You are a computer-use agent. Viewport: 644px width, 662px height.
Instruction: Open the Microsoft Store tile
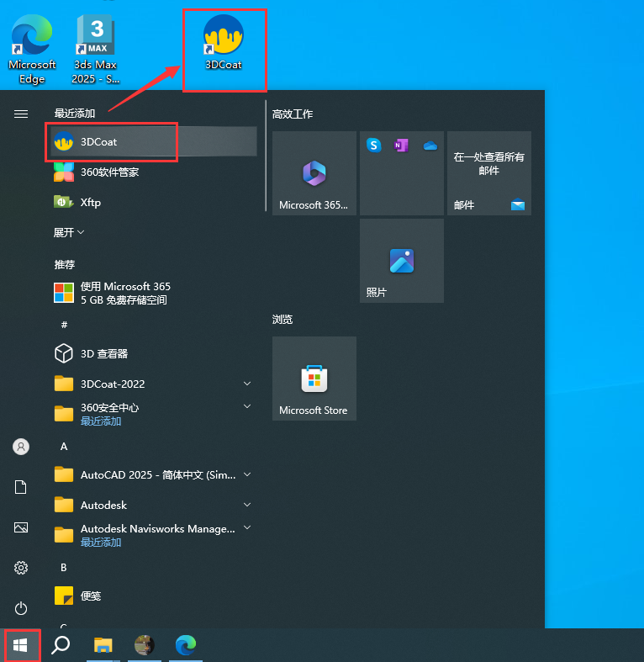point(314,379)
